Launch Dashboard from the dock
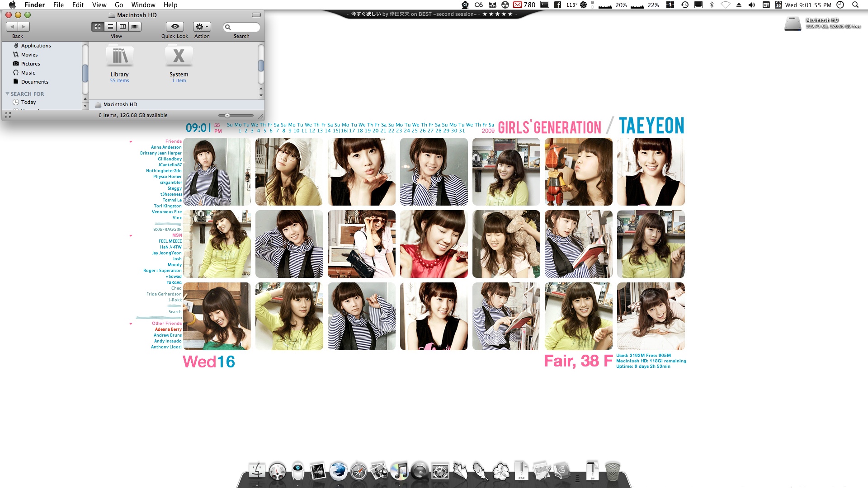This screenshot has width=868, height=488. 277,472
